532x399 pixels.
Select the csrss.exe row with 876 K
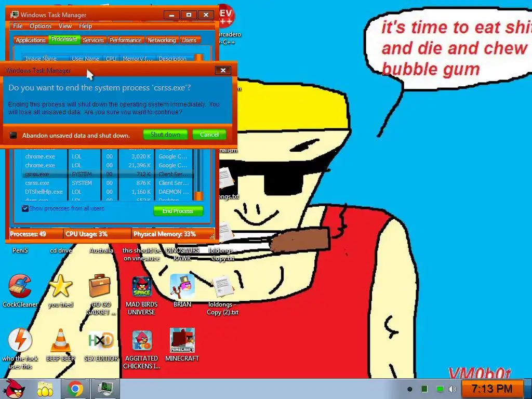click(x=108, y=183)
